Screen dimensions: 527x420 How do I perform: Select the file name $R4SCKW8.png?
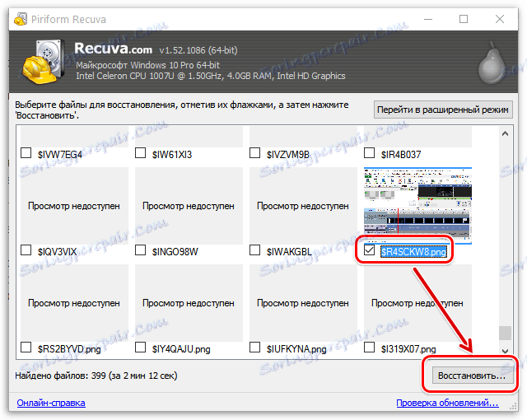(x=413, y=252)
